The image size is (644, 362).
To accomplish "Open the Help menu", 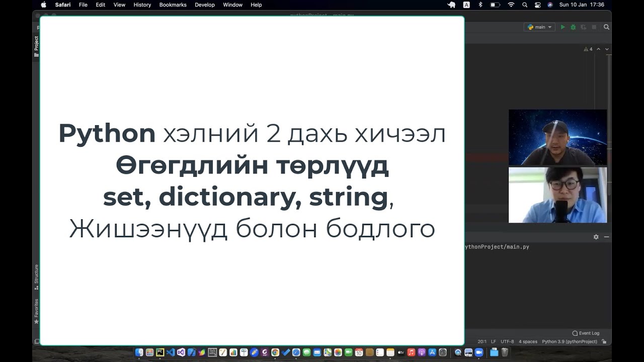I will (x=256, y=5).
